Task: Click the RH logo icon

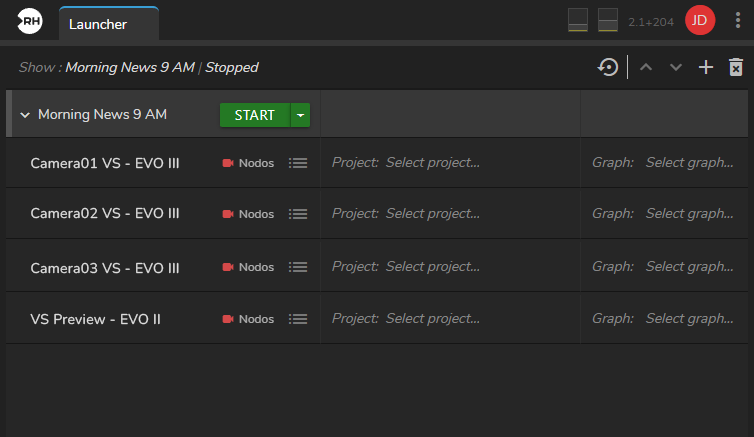Action: point(30,21)
